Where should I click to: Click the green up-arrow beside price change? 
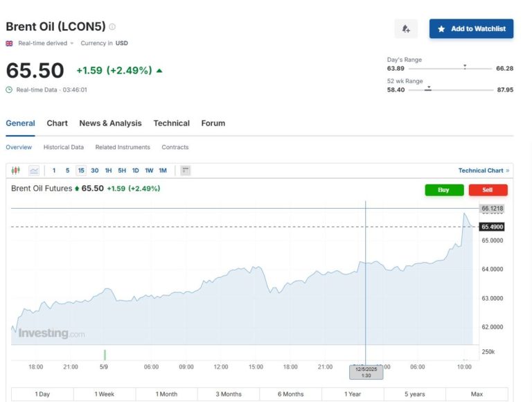(160, 71)
